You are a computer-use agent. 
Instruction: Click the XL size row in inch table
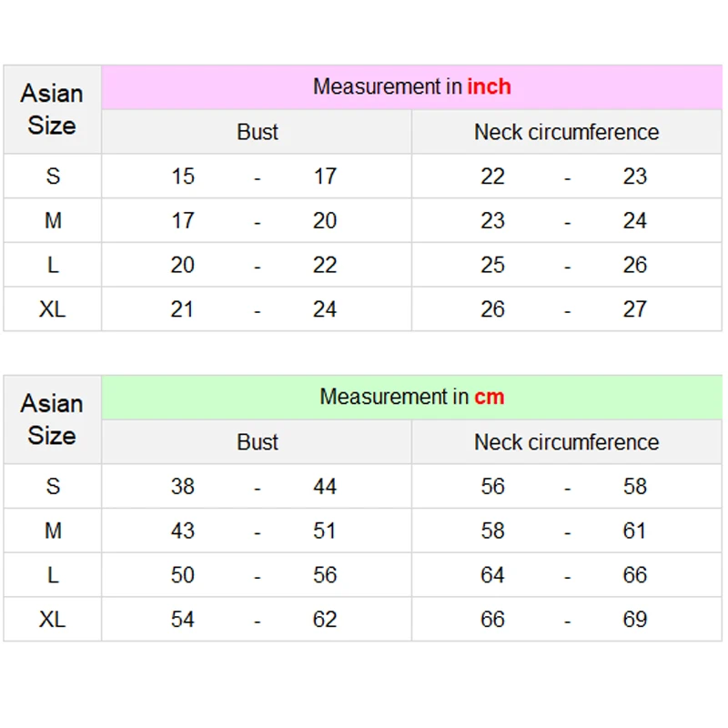pos(53,309)
